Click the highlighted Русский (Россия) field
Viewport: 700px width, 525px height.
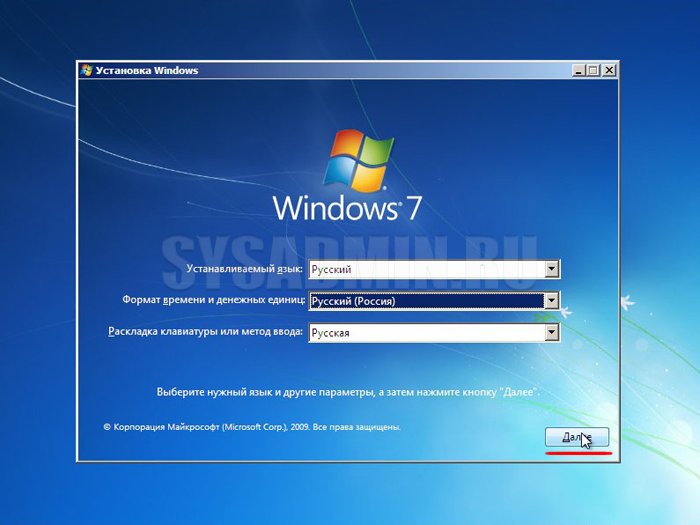[426, 301]
